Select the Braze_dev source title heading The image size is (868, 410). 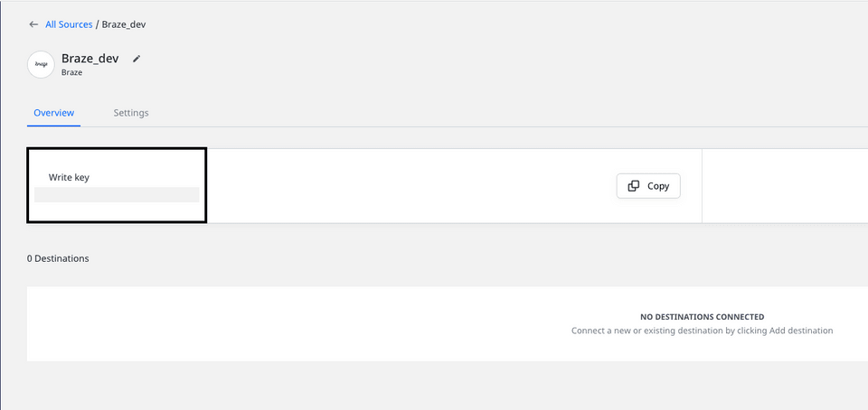pos(90,59)
